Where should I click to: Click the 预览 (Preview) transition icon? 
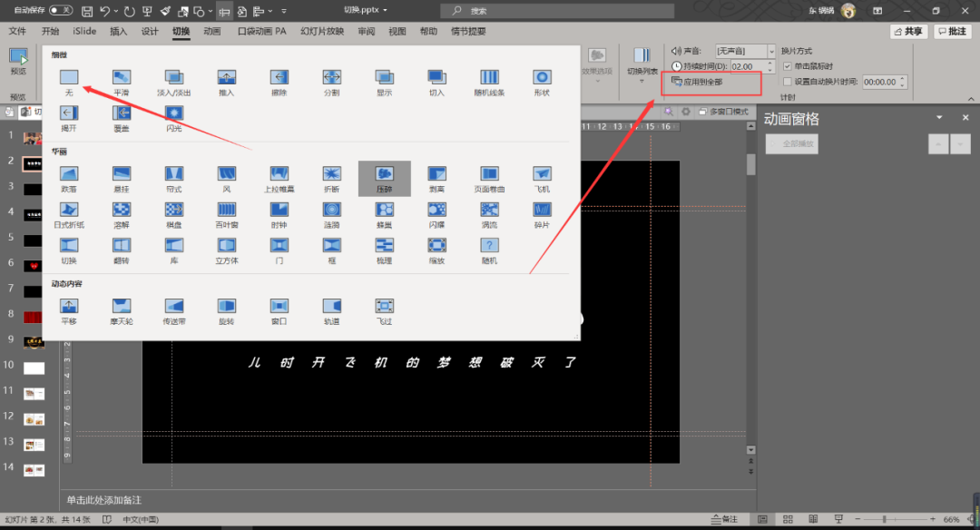(18, 60)
